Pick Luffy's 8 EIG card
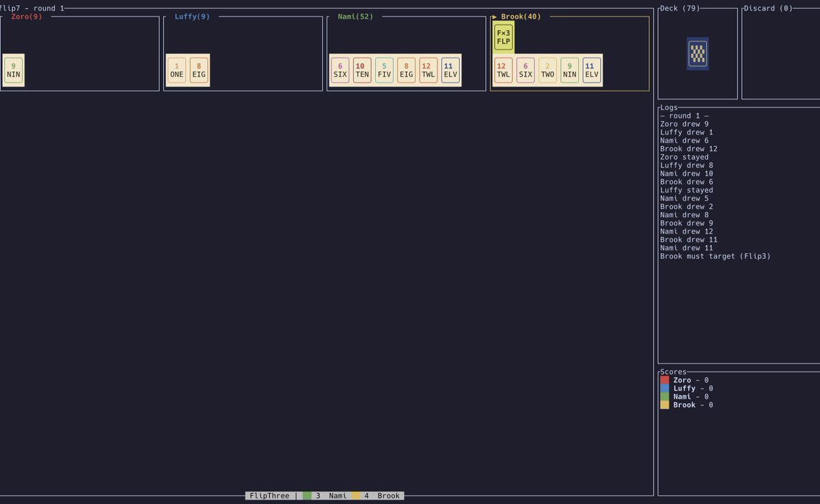 point(199,70)
